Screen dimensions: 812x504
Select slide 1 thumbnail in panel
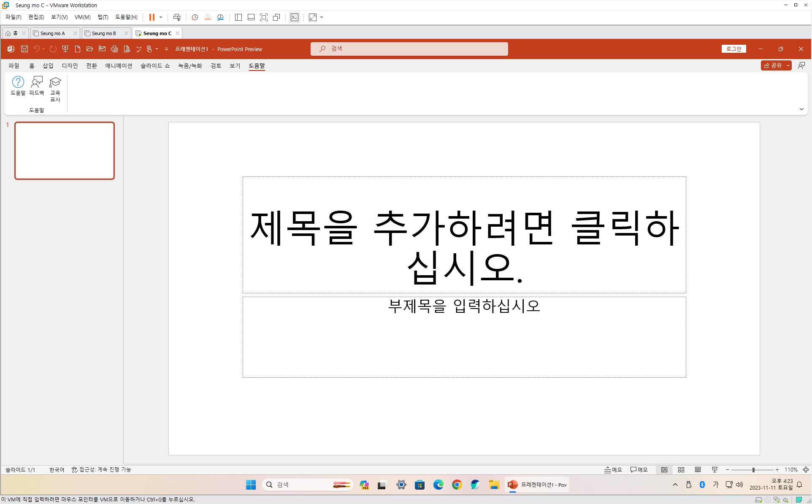pos(65,151)
